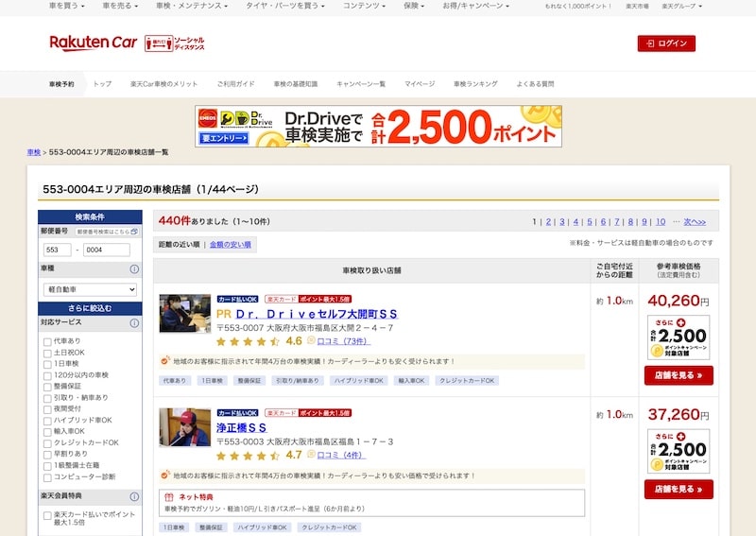The image size is (756, 536).
Task: Click star rating of 浄正橋SS
Action: tap(248, 456)
